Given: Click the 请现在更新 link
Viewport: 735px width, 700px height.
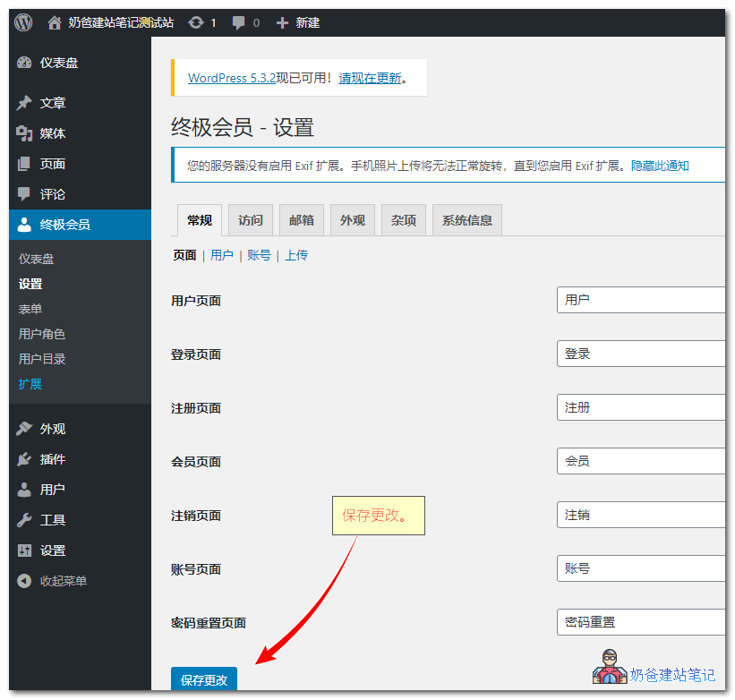Looking at the screenshot, I should click(x=370, y=78).
